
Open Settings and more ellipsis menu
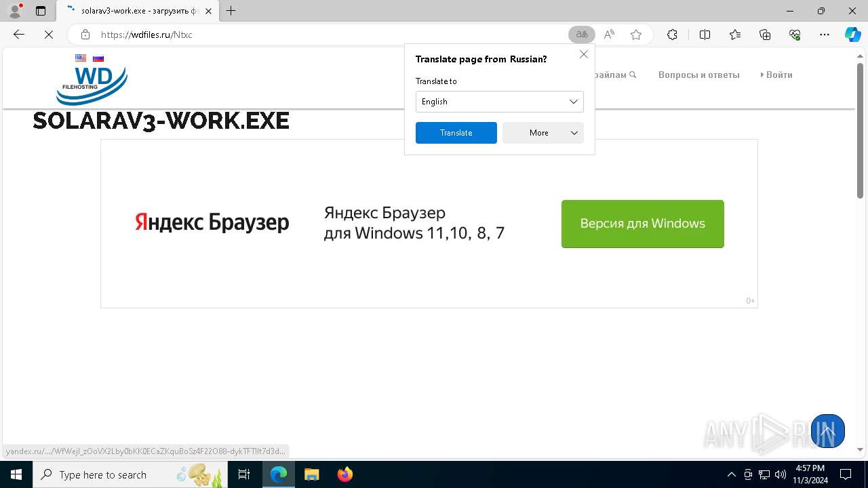[x=825, y=35]
